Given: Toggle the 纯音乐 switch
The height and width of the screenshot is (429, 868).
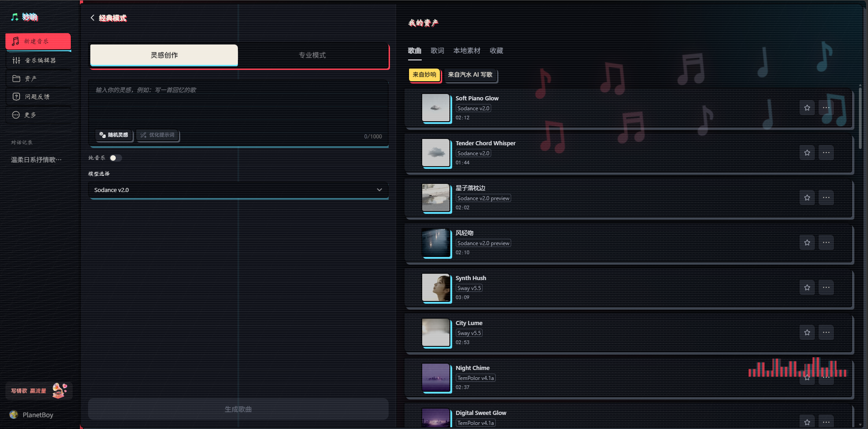Looking at the screenshot, I should (115, 158).
